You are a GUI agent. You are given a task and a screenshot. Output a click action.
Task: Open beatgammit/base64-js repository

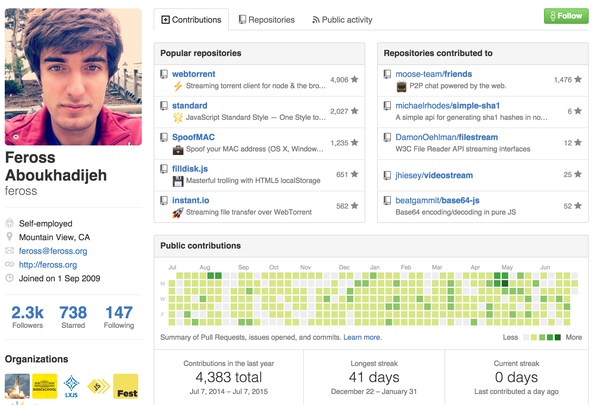437,200
